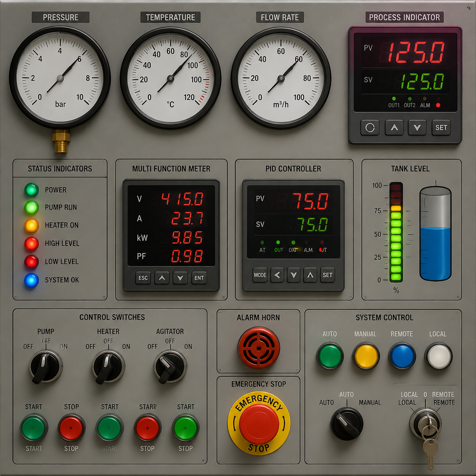Push the leftmost red STOP pushbutton

pyautogui.click(x=71, y=428)
